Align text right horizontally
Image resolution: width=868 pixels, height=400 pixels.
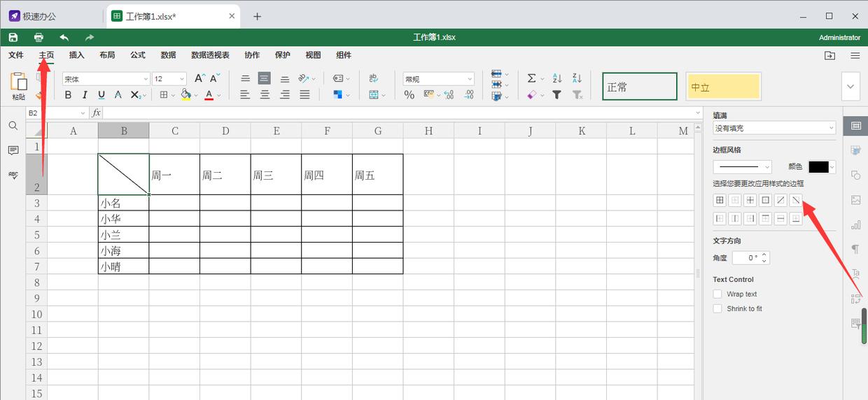pos(285,95)
